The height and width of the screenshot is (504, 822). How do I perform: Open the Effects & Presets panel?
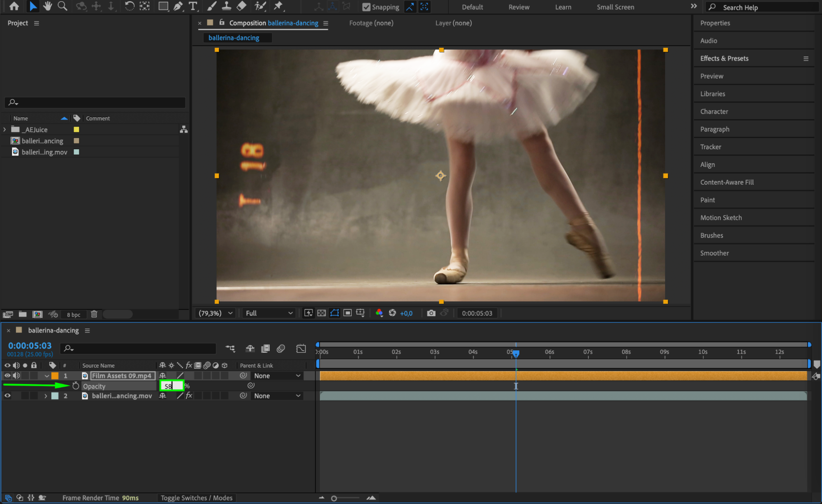pos(724,58)
